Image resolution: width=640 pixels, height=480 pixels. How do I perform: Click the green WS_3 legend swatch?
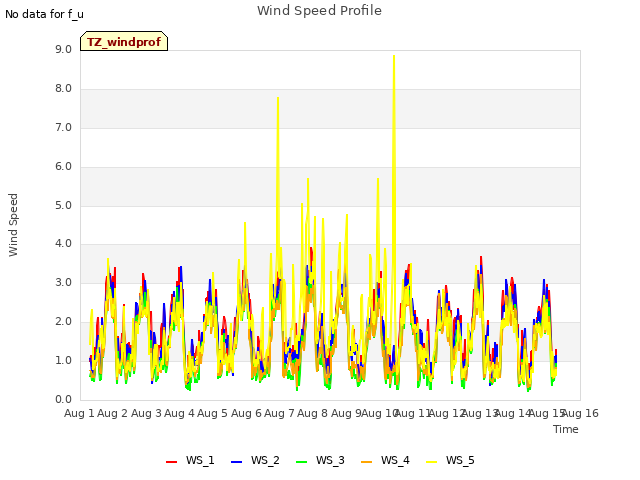coord(301,462)
